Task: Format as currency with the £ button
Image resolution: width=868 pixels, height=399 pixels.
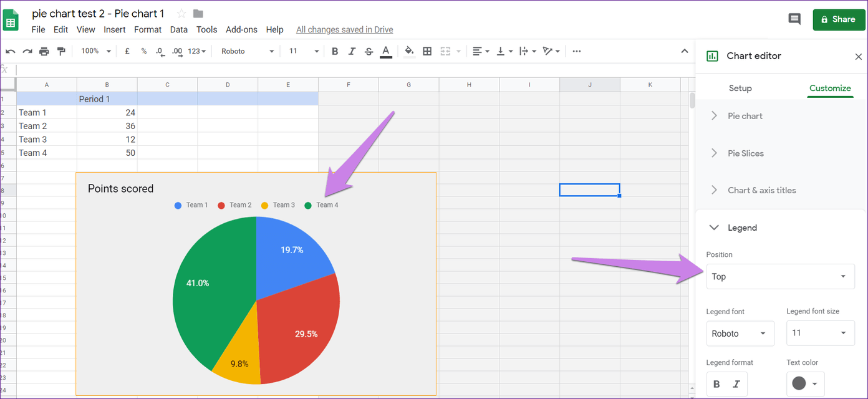Action: pyautogui.click(x=127, y=51)
